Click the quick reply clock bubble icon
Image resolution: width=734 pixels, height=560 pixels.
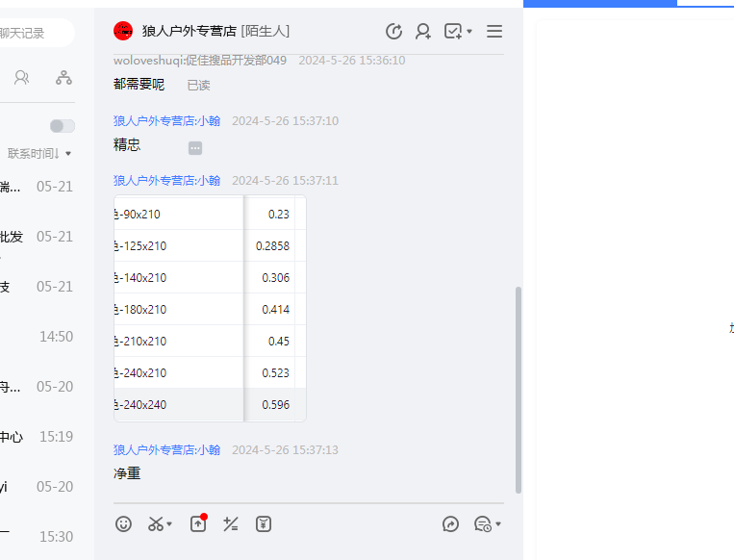(x=483, y=524)
